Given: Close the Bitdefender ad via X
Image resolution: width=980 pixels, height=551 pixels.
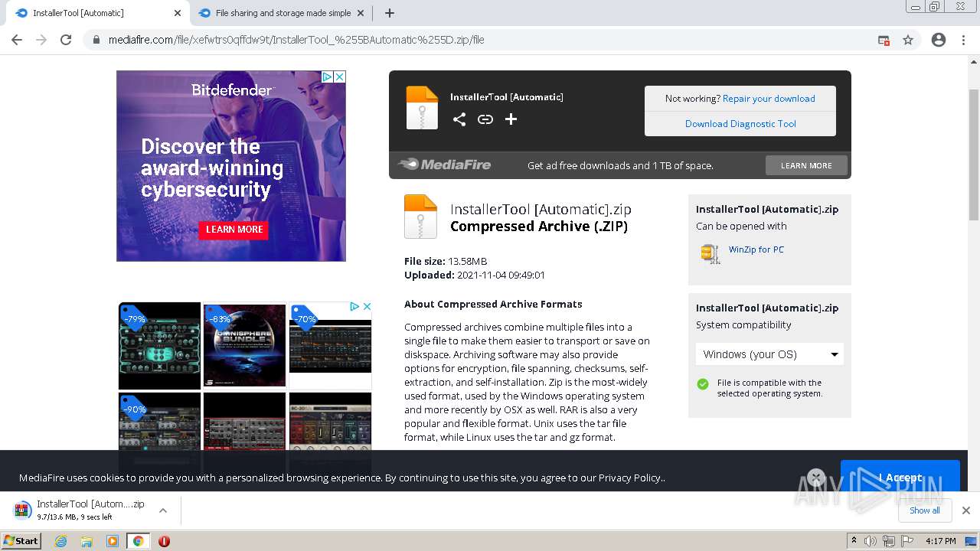Looking at the screenshot, I should tap(340, 77).
